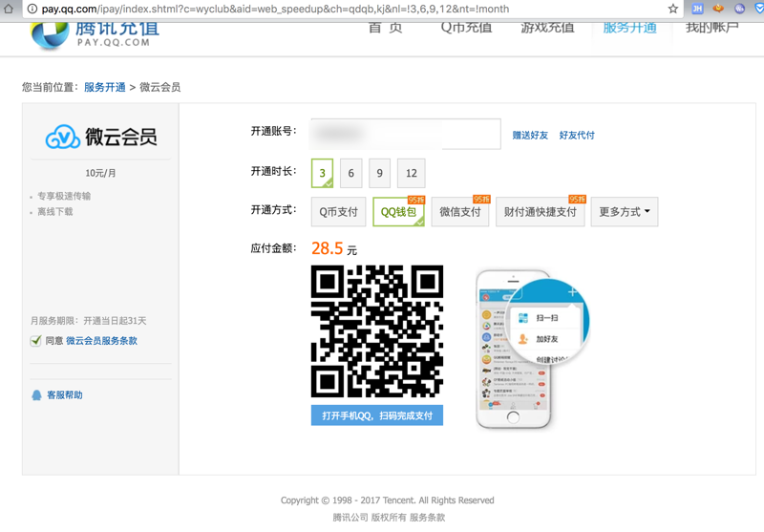Click the browser address bar URL
Image resolution: width=764 pixels, height=532 pixels.
[275, 9]
